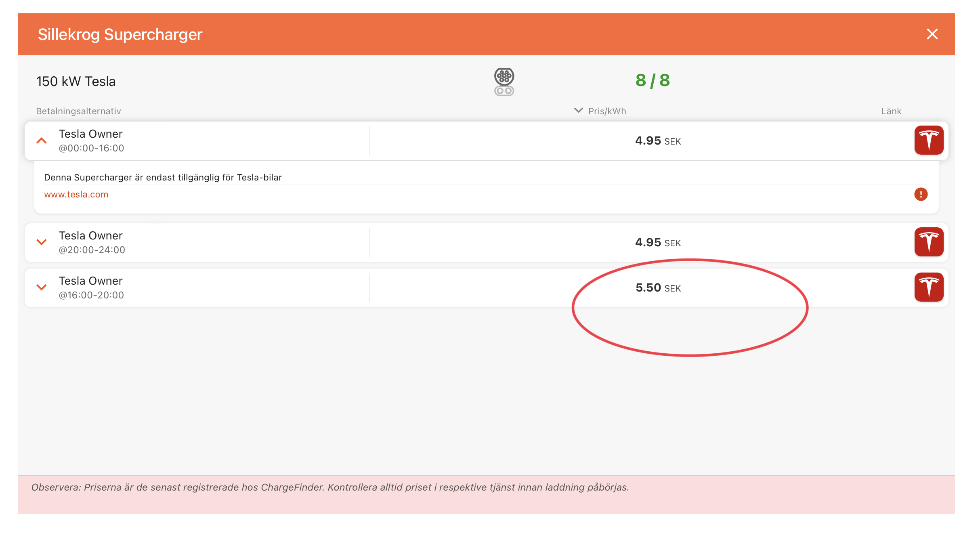Screen dimensions: 980x535
Task: Click the Länk column header
Action: (x=891, y=111)
